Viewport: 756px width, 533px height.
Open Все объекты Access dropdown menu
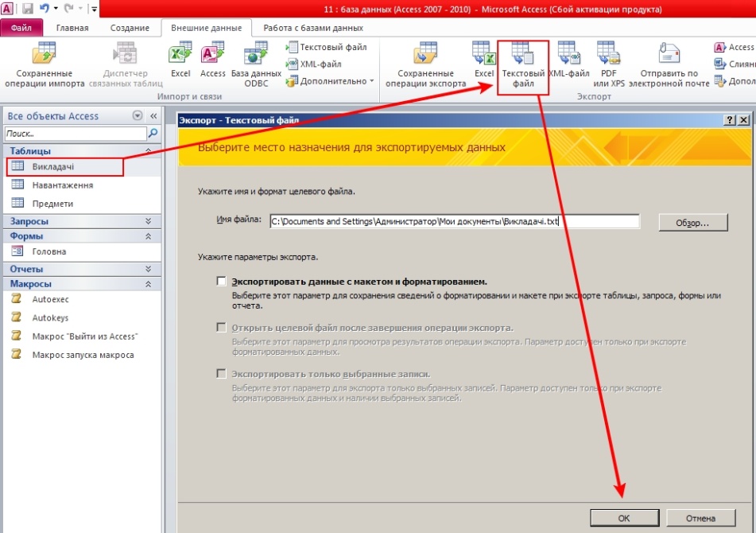[x=138, y=116]
